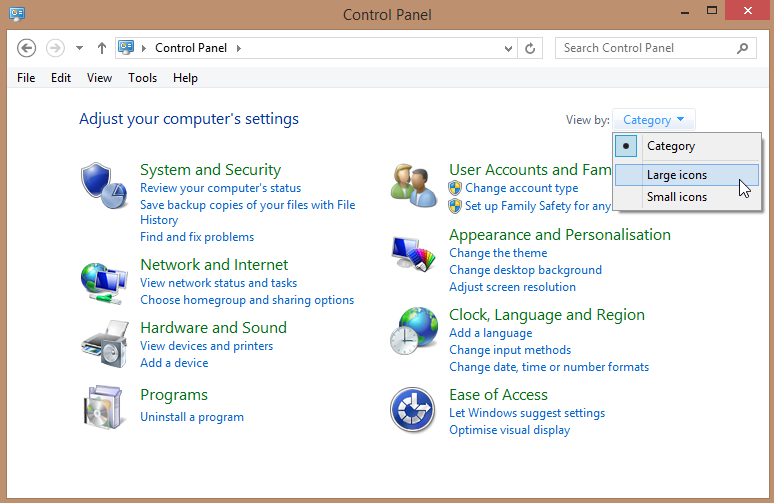This screenshot has height=503, width=774.
Task: Click the title bar Control Panel icon
Action: tap(17, 13)
